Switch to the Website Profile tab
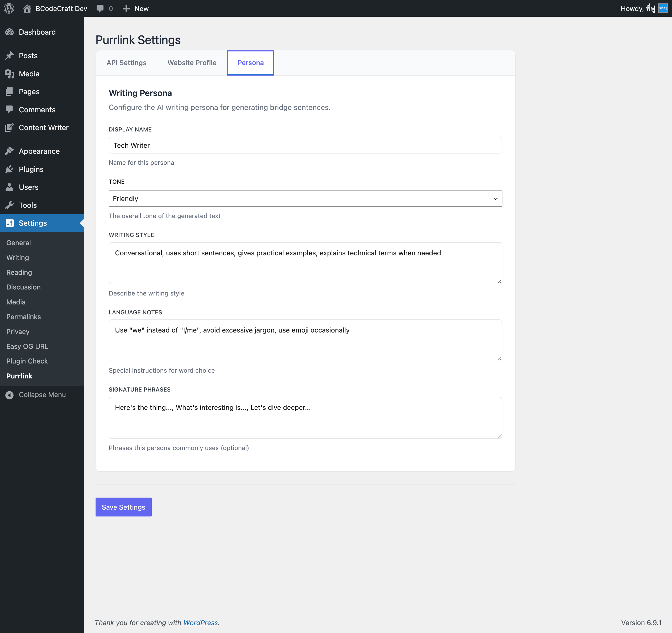The width and height of the screenshot is (672, 633). (x=192, y=62)
